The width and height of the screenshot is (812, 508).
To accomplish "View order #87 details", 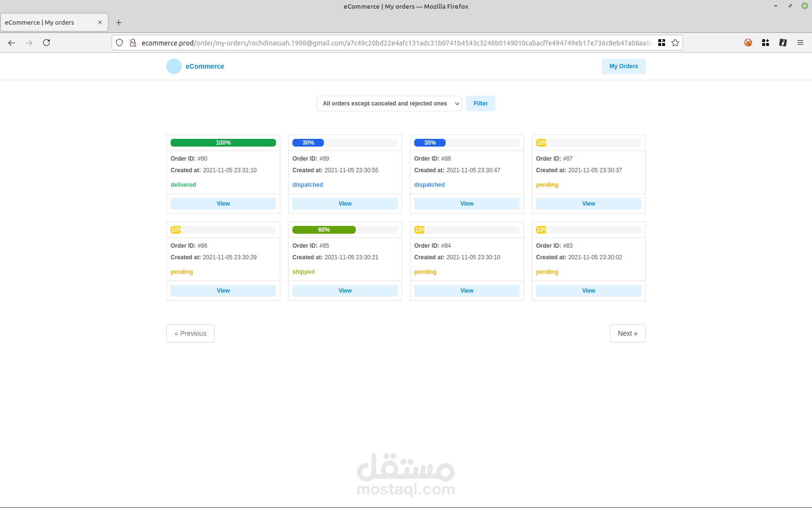I will pyautogui.click(x=589, y=204).
